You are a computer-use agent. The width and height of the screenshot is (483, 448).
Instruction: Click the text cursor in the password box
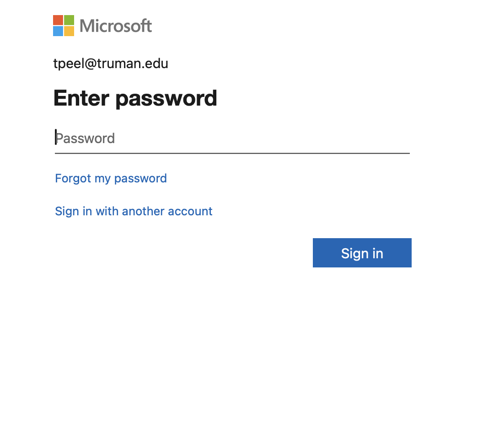pyautogui.click(x=56, y=137)
